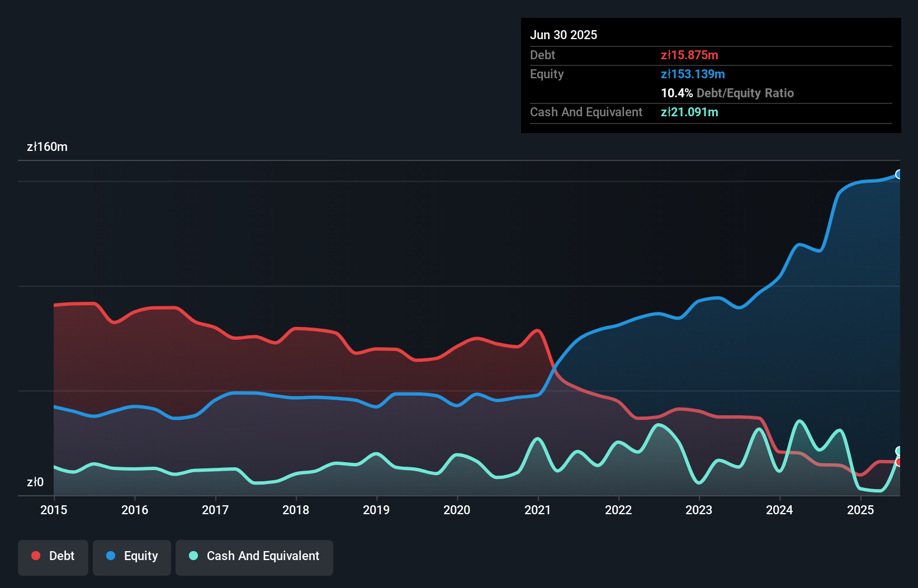The width and height of the screenshot is (918, 588).
Task: Click the red Debt value zł15.875m in tooltip
Action: (x=690, y=55)
